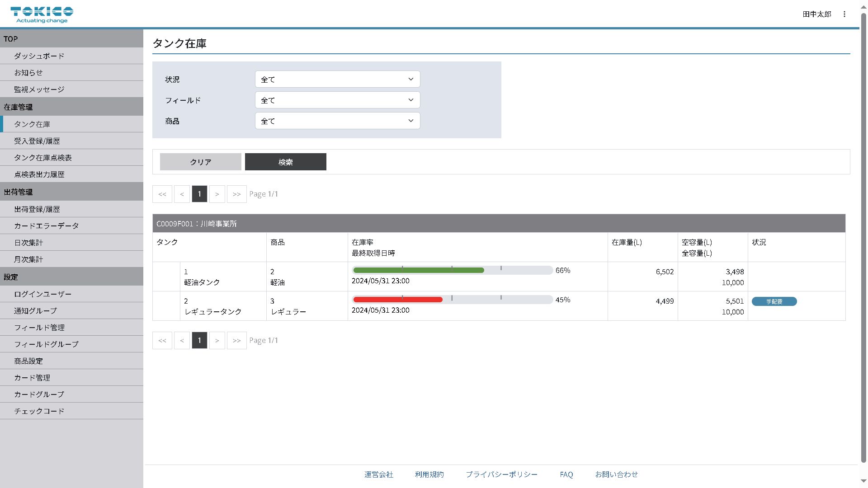Open the kebab menu next to 田中太郎

(844, 14)
